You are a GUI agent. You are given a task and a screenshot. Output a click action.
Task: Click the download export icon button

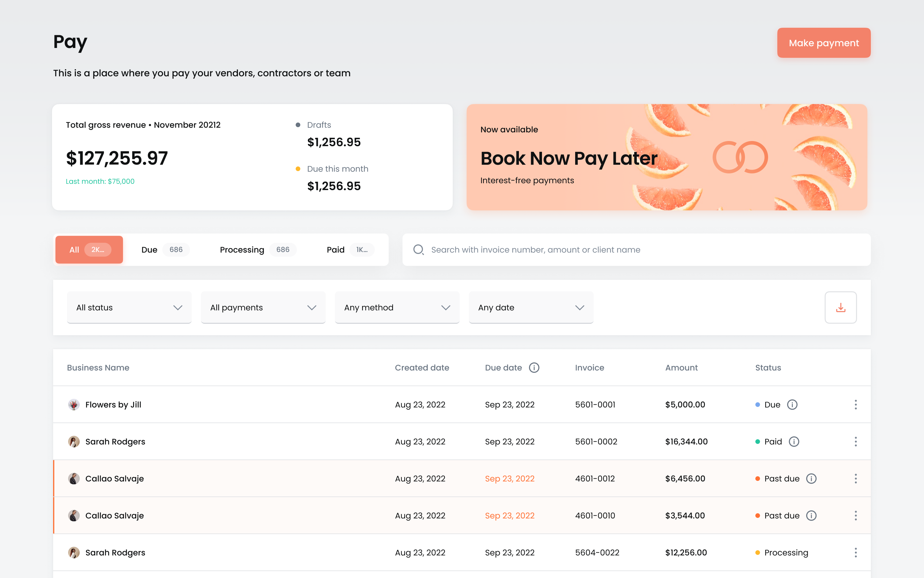click(840, 307)
